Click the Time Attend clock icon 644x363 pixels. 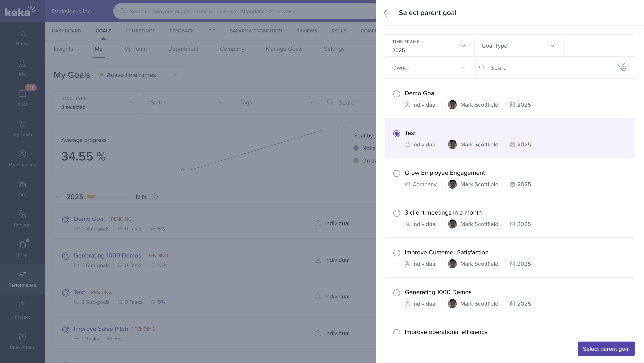pyautogui.click(x=22, y=337)
